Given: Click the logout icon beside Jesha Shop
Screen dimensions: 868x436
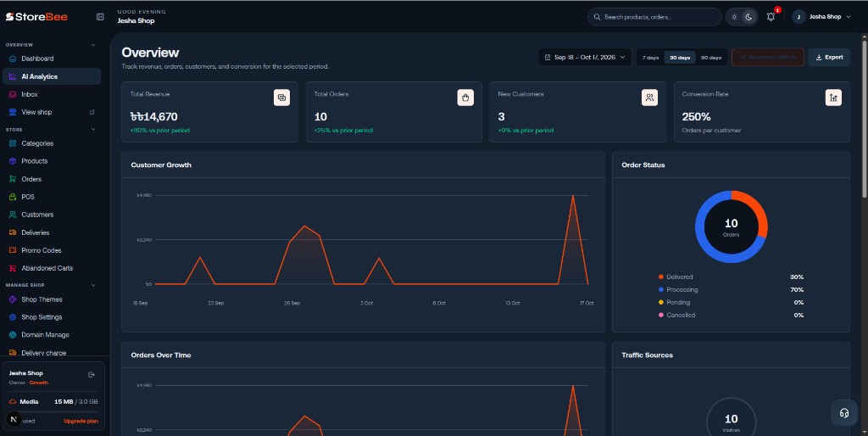Looking at the screenshot, I should pos(92,375).
